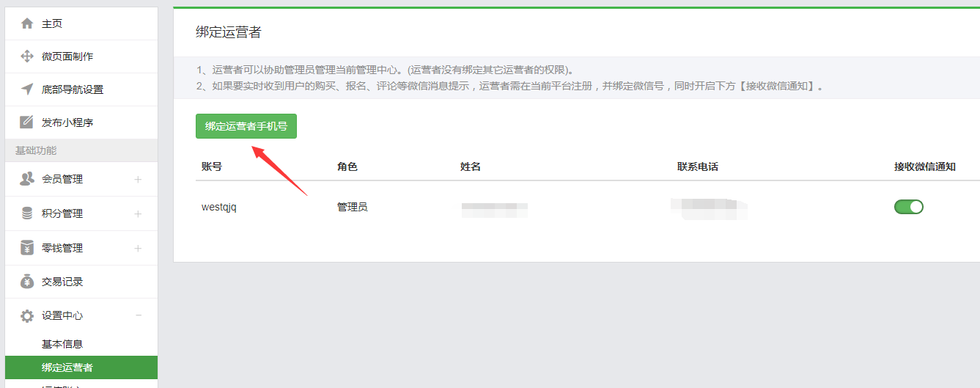Click the navigation arrow icon for 底部导航设置
Screen dimensions: 980x388
(x=27, y=89)
